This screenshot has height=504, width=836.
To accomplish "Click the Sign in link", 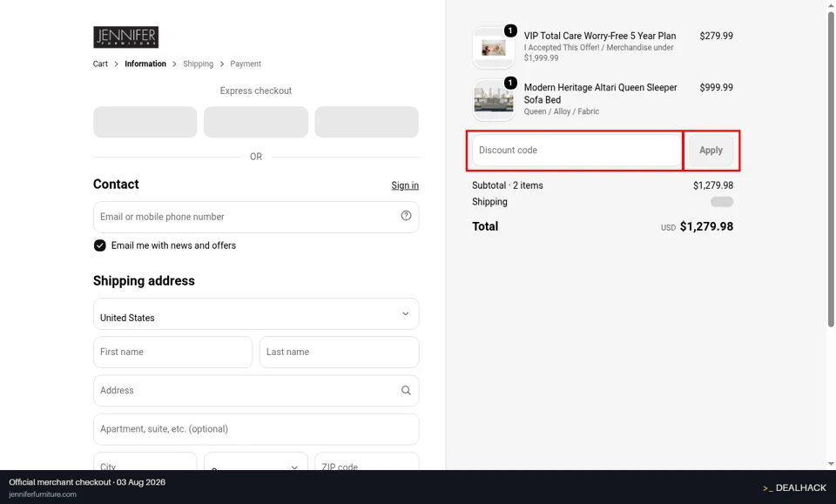I will coord(405,185).
